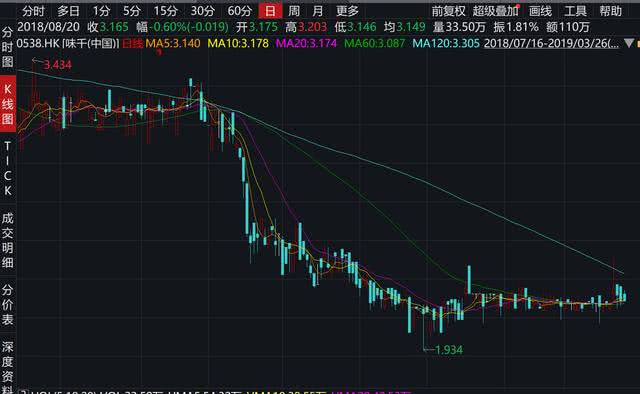640x394 pixels.
Task: Click the MA60:3.087 indicator label
Action: click(x=374, y=43)
